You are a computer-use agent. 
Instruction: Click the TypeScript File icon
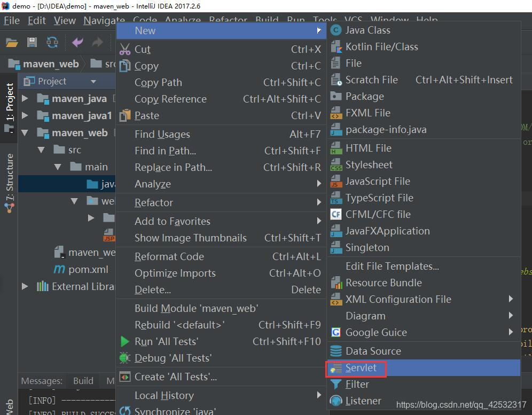tap(336, 198)
